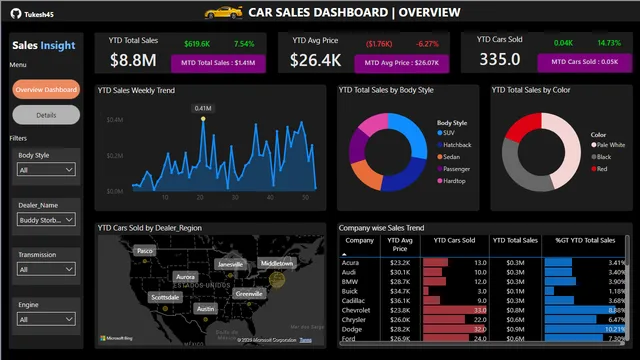Viewport: 640px width, 360px height.
Task: Select the Dodge company row
Action: [x=482, y=329]
